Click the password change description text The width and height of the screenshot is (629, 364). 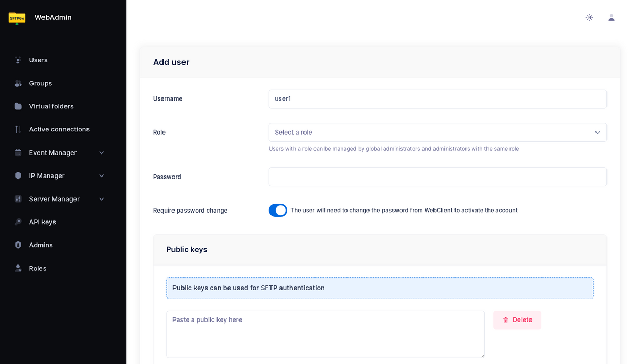[404, 211]
